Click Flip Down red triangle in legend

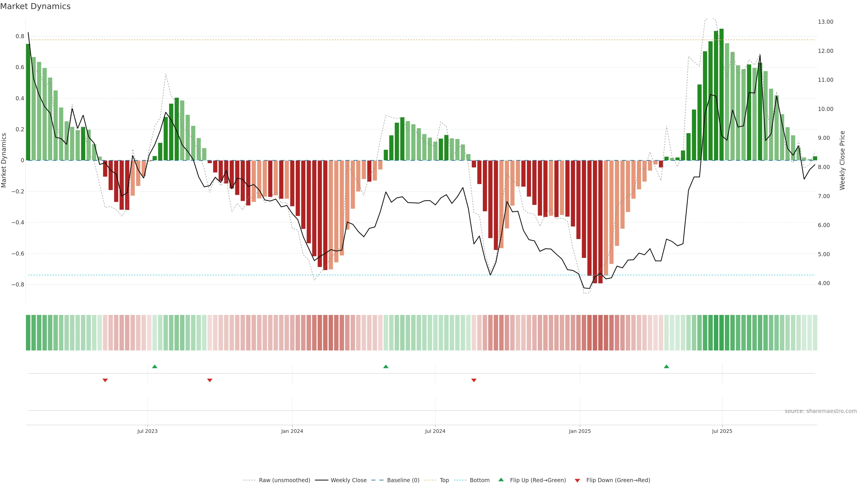[x=577, y=480]
